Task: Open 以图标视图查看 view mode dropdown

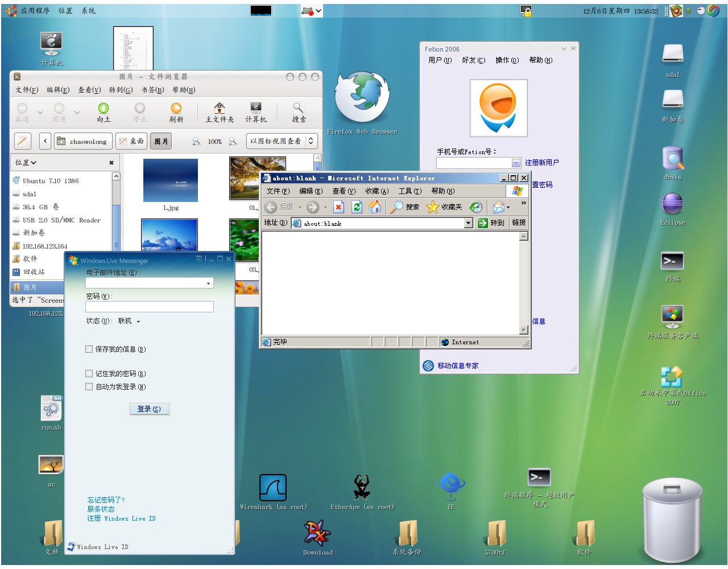Action: [x=282, y=141]
